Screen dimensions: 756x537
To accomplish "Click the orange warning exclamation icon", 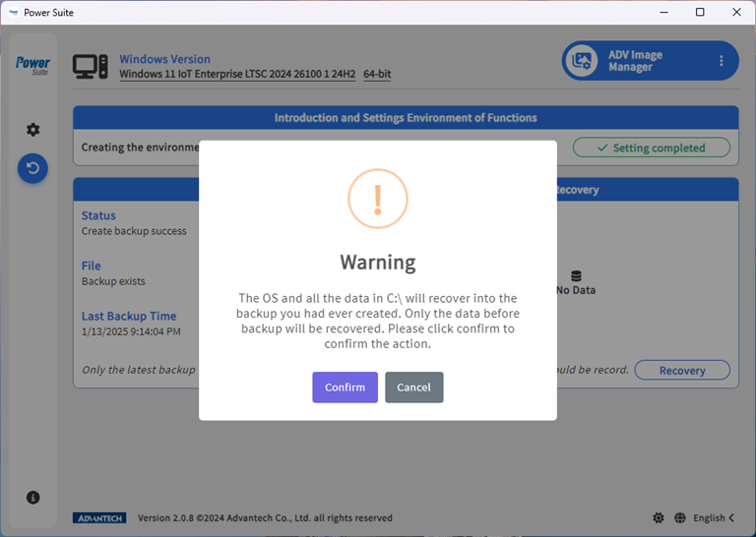I will click(x=377, y=200).
